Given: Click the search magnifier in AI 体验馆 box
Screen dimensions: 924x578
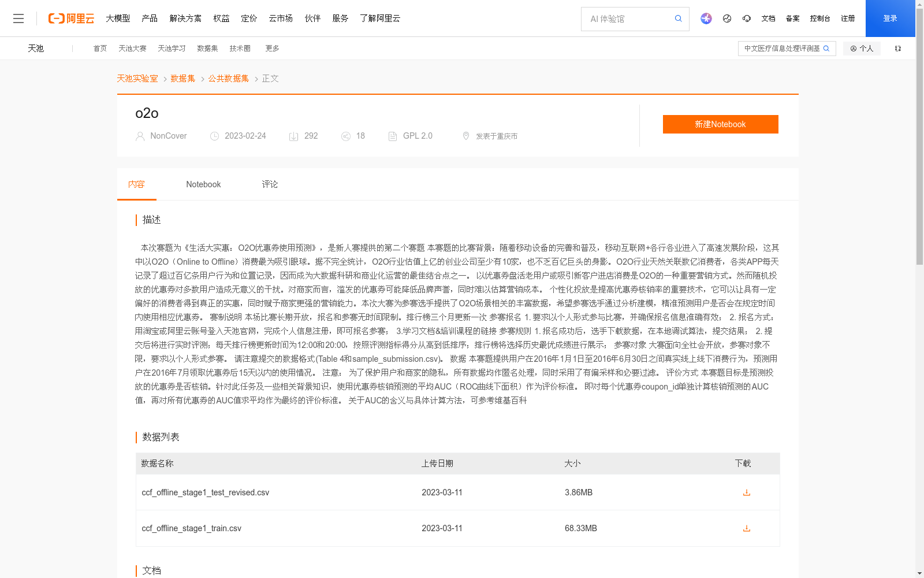Looking at the screenshot, I should coord(679,18).
